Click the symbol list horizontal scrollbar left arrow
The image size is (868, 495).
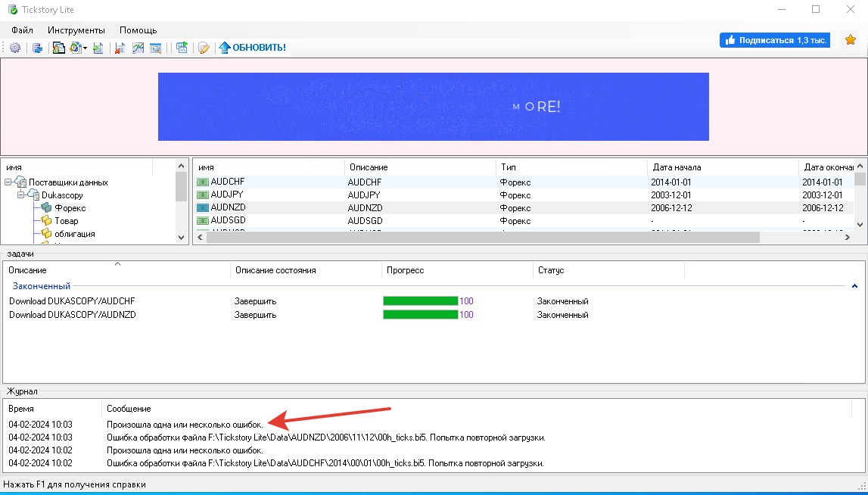tap(201, 238)
